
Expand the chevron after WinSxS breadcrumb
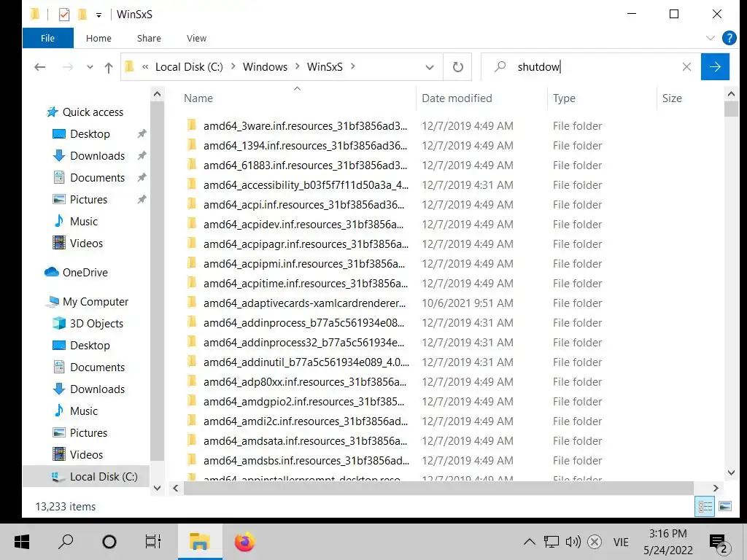tap(352, 66)
